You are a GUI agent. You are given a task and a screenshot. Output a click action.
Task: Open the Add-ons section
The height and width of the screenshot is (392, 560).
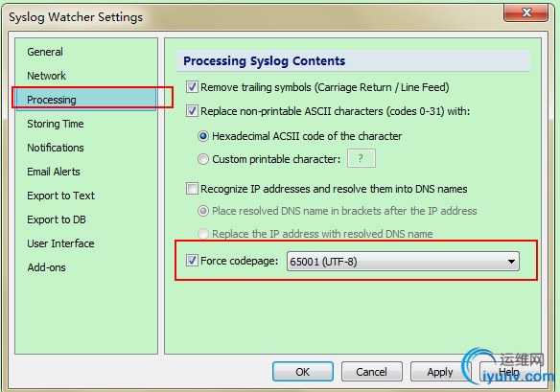point(46,267)
